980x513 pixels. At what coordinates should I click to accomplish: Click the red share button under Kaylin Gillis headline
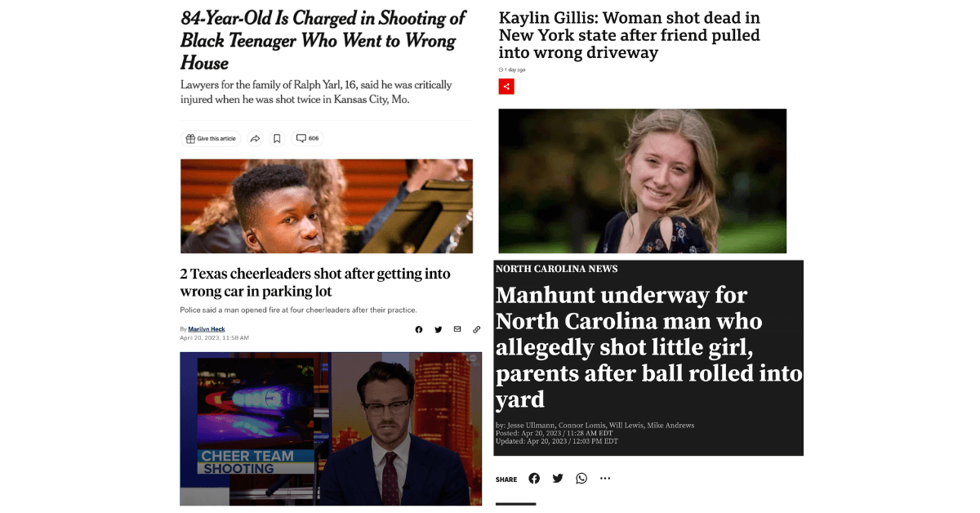(506, 86)
